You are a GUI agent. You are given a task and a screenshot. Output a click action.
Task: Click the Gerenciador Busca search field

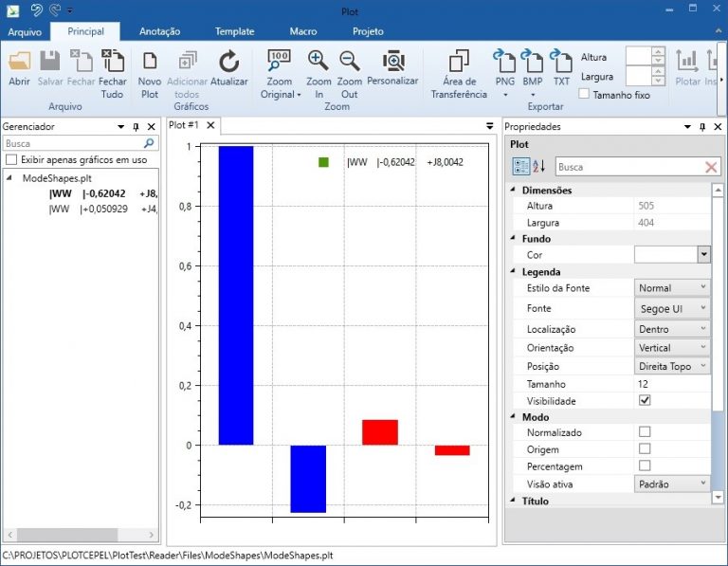(x=72, y=143)
